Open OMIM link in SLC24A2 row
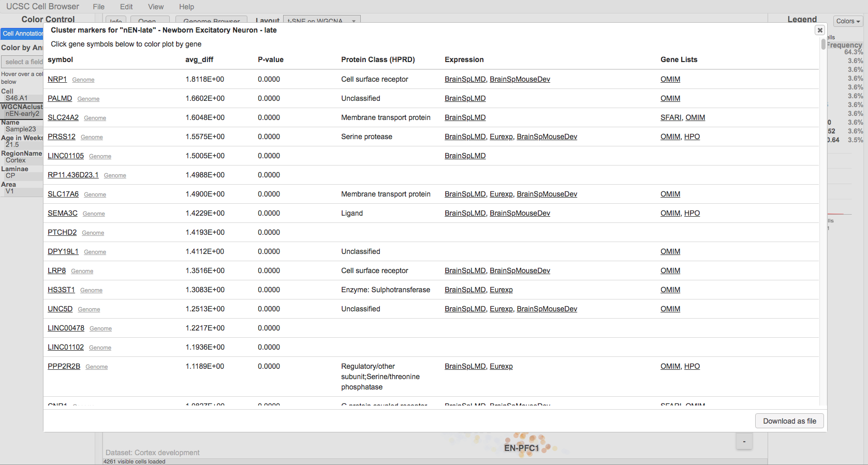 pos(695,117)
